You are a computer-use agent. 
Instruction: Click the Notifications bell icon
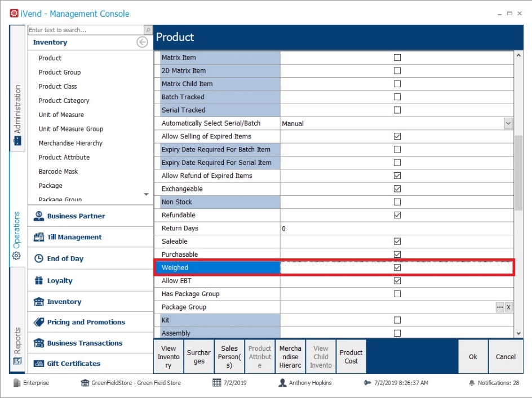pos(472,383)
